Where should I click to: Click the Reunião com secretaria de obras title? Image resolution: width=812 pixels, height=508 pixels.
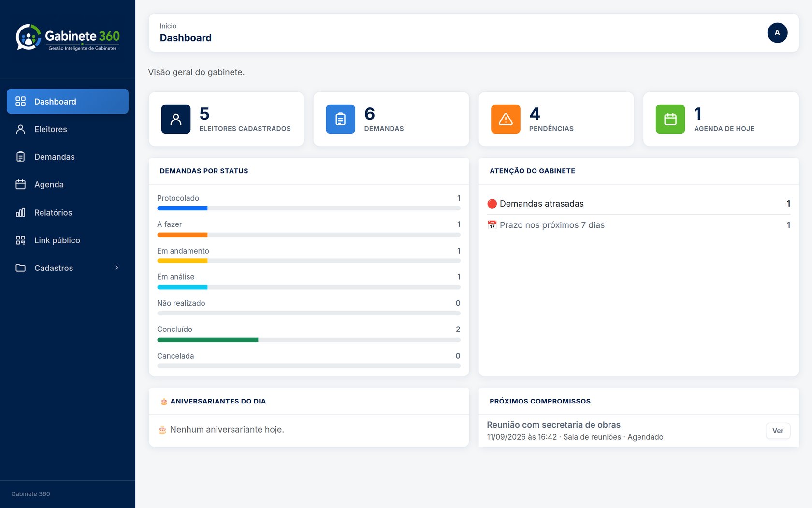[553, 425]
